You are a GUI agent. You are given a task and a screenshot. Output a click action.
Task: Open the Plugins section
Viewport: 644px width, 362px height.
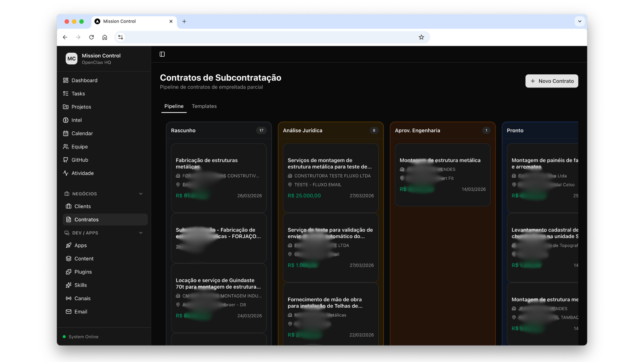(83, 271)
